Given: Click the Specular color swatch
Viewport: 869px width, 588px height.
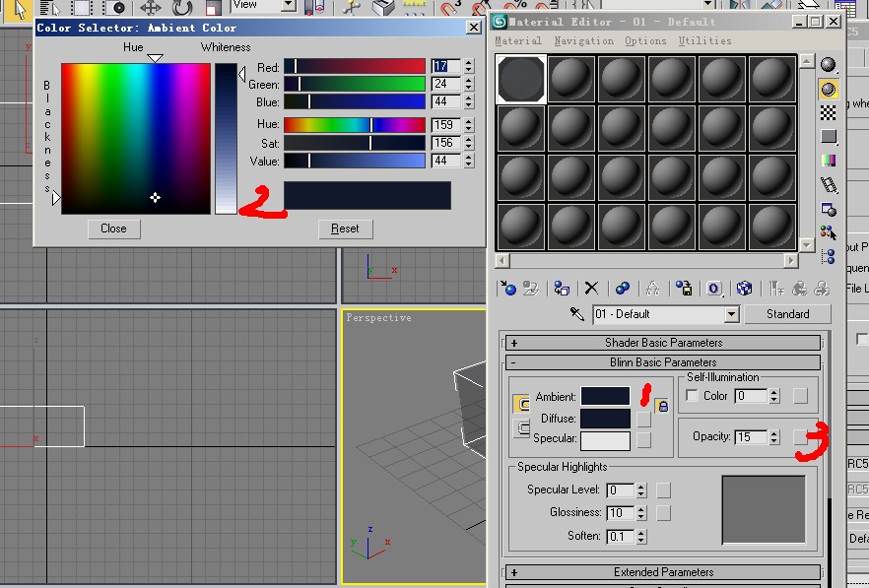Looking at the screenshot, I should click(605, 440).
